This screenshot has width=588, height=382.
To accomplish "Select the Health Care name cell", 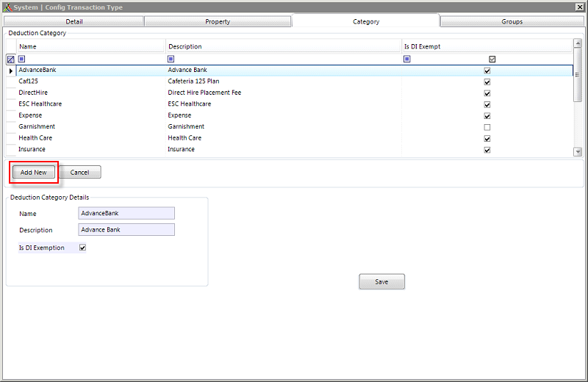I will click(90, 138).
